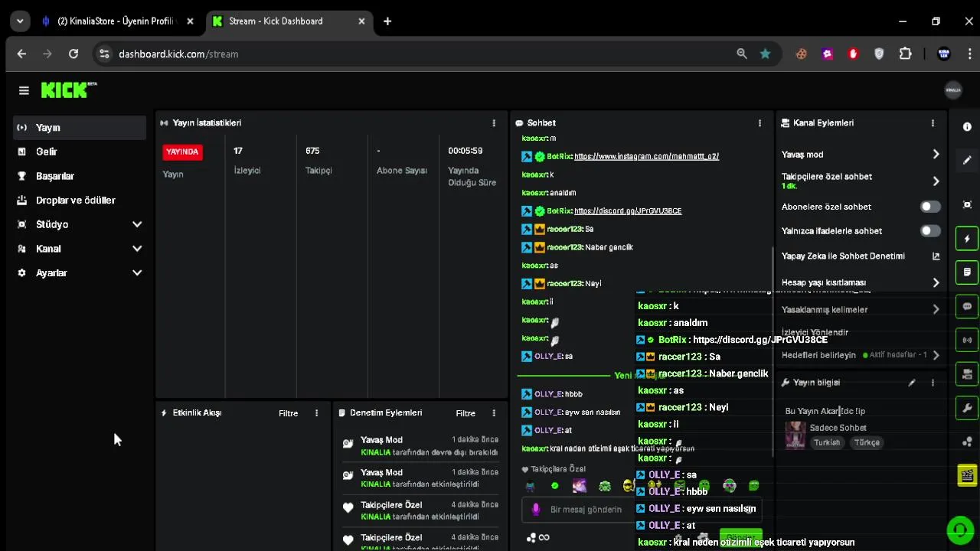Open Yasaklanmış kelimeler arrow
Image resolution: width=980 pixels, height=551 pixels.
(936, 310)
